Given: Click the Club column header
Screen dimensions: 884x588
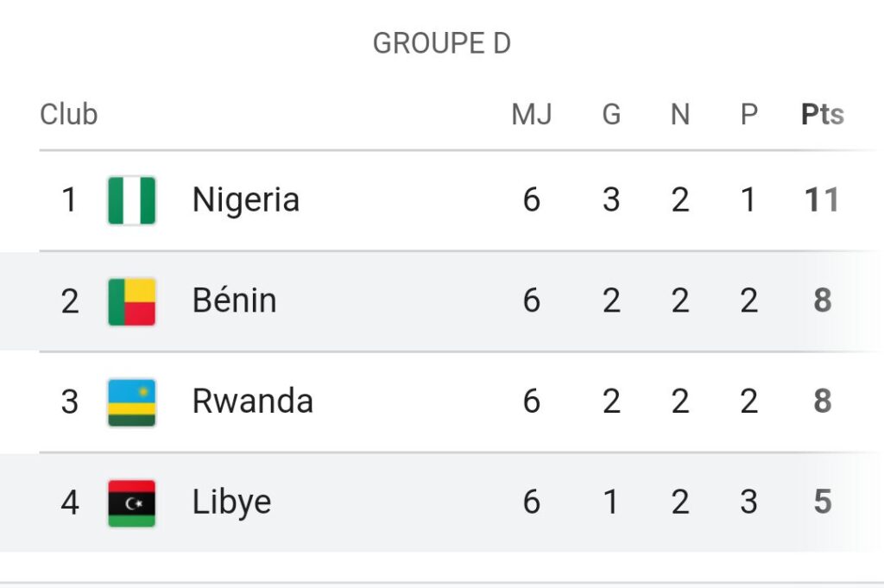Looking at the screenshot, I should 69,115.
